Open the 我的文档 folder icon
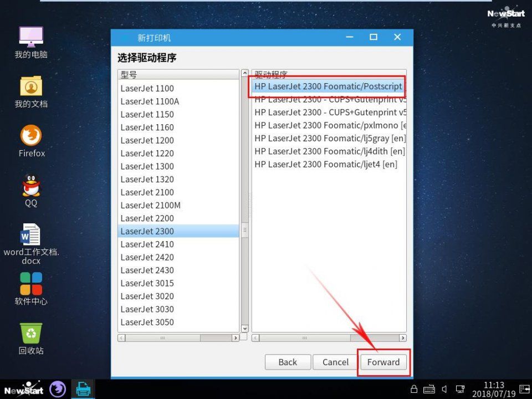Screen dimensions: 532x399 tap(31, 86)
